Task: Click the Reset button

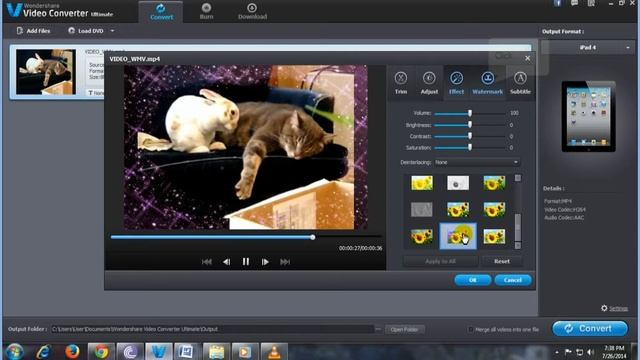Action: click(502, 261)
